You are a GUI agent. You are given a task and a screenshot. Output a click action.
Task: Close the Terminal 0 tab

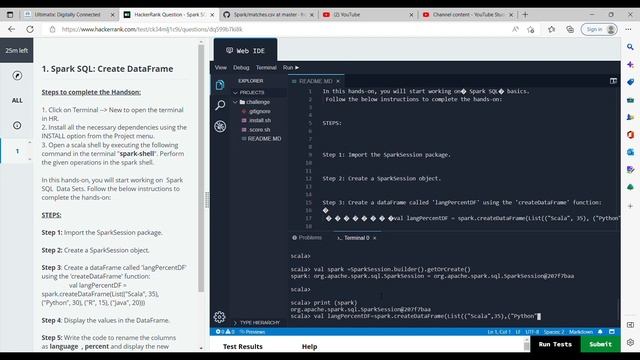coord(374,238)
